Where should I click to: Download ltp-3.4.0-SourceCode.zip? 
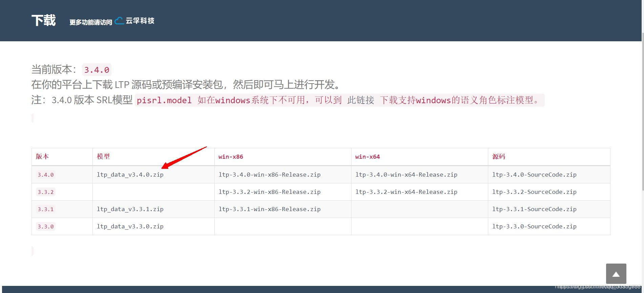click(534, 175)
